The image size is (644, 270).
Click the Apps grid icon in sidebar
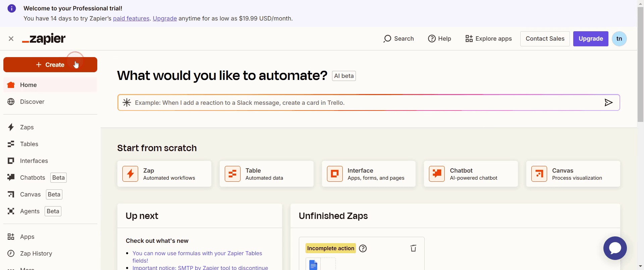[x=11, y=237]
